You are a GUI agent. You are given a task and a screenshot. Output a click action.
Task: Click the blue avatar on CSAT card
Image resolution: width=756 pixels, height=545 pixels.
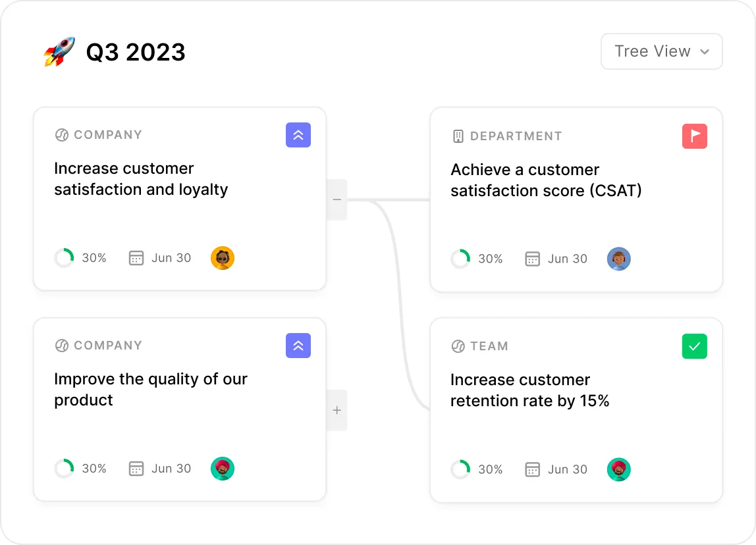(x=618, y=259)
